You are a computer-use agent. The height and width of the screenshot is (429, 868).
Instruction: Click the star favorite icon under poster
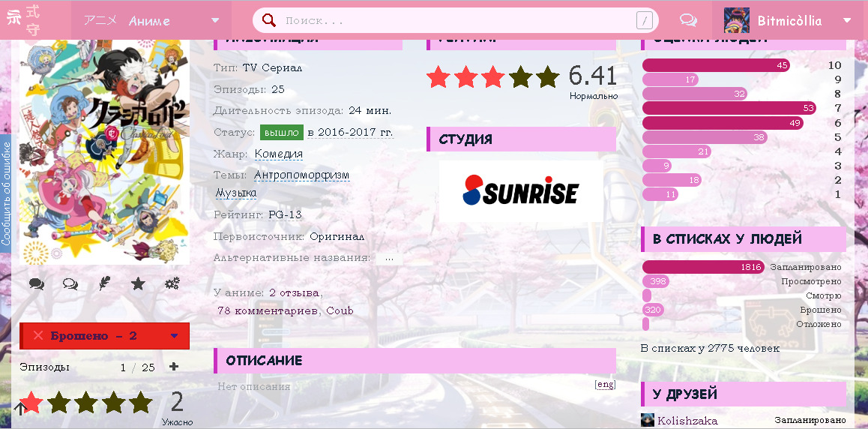coord(138,283)
